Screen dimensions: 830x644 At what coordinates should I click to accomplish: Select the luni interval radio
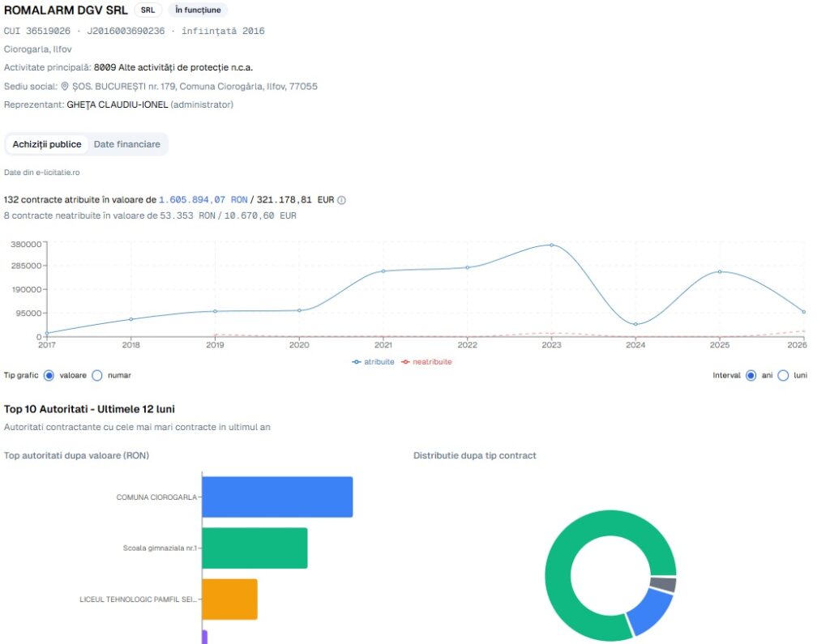(x=784, y=375)
